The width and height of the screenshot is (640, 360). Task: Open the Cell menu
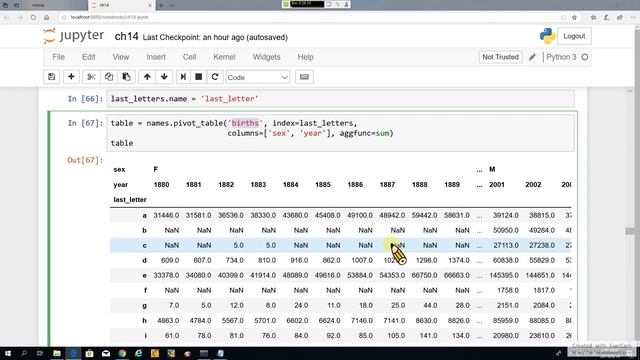(189, 57)
